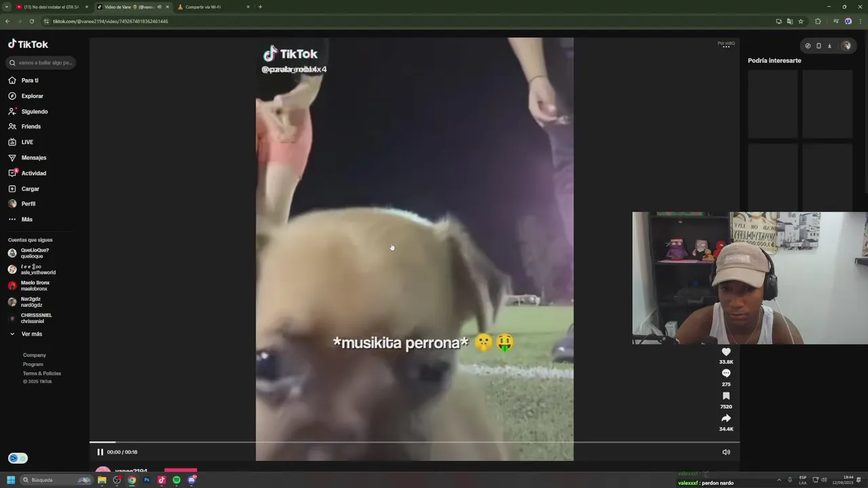The width and height of the screenshot is (868, 488).
Task: Open the Chrome extensions puzzle icon
Action: [x=818, y=21]
